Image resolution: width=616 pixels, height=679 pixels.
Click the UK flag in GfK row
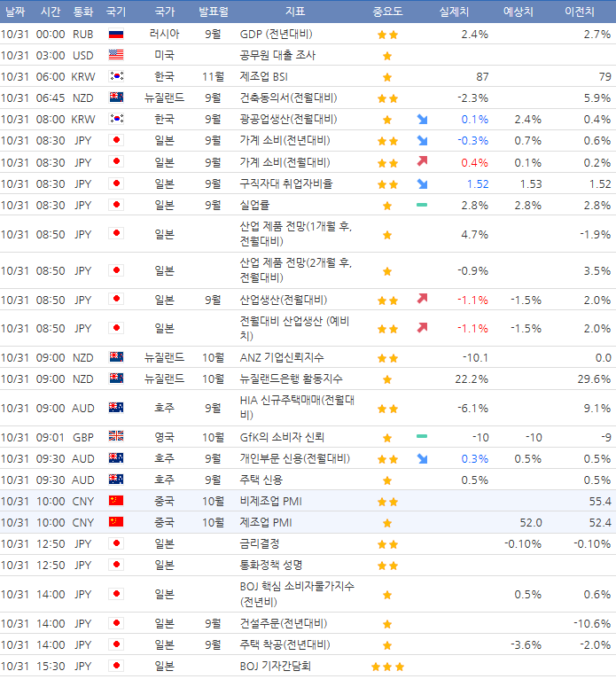(116, 436)
